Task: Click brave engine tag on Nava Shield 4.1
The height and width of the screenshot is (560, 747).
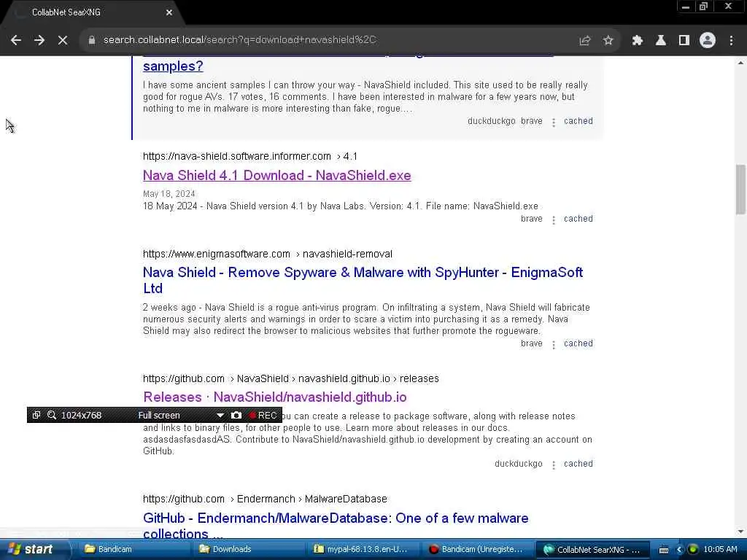Action: click(x=531, y=219)
